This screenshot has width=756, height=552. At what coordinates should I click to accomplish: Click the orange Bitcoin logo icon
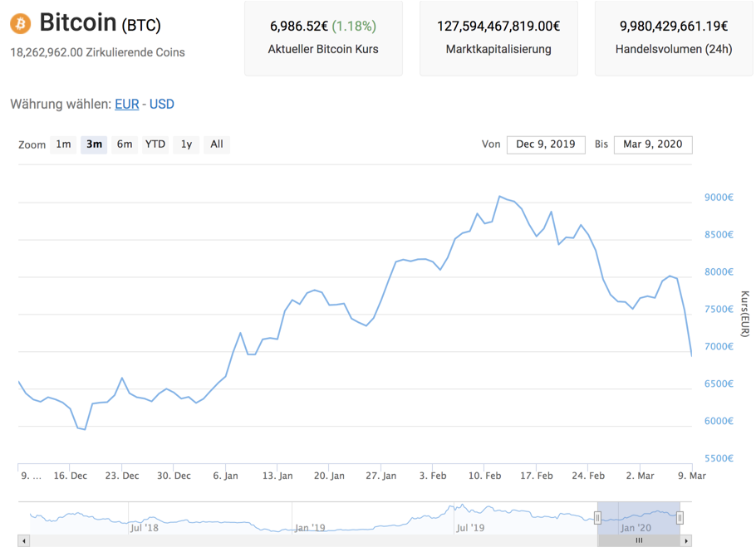point(21,22)
